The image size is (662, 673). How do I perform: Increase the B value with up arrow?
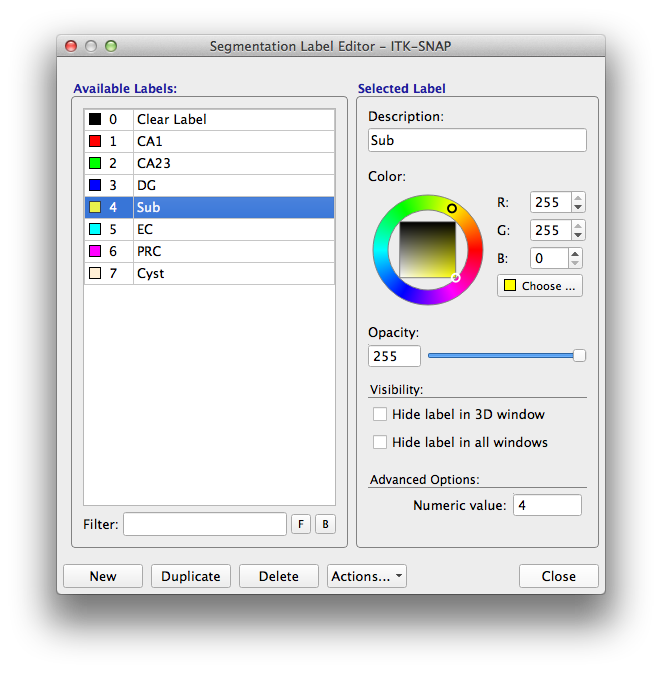coord(575,254)
